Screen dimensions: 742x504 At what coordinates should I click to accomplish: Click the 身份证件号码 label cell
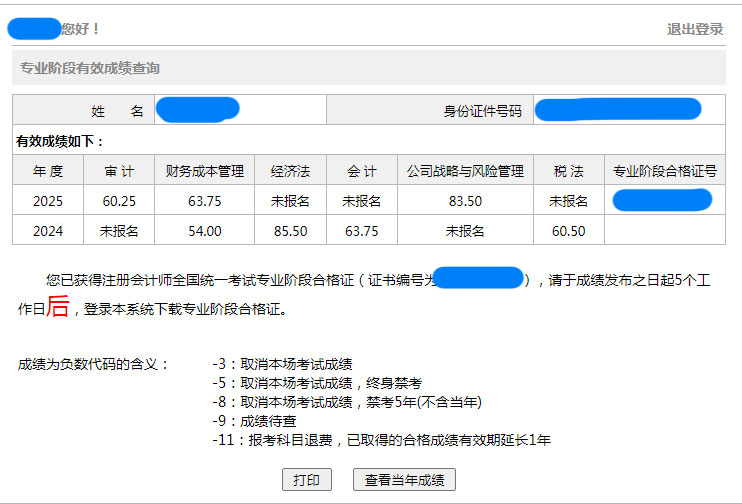click(x=483, y=111)
